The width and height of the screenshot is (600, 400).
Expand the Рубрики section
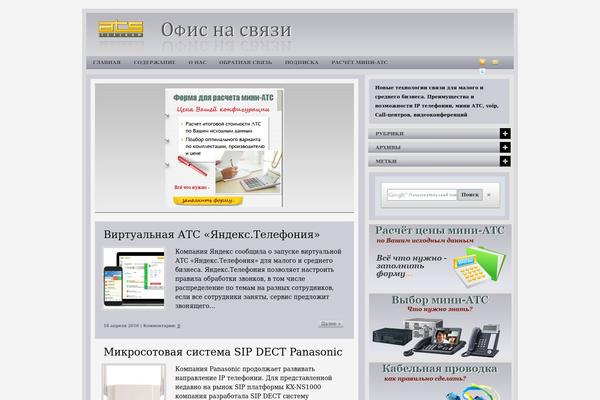pyautogui.click(x=505, y=134)
